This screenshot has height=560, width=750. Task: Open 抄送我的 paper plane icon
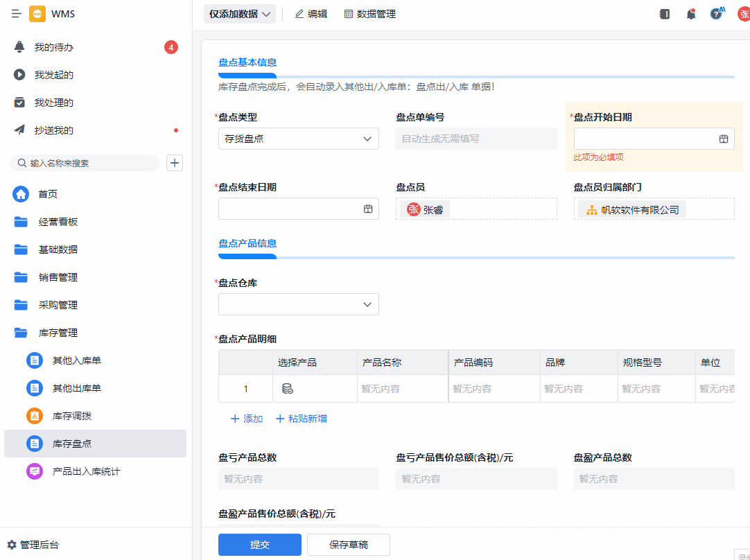click(19, 130)
